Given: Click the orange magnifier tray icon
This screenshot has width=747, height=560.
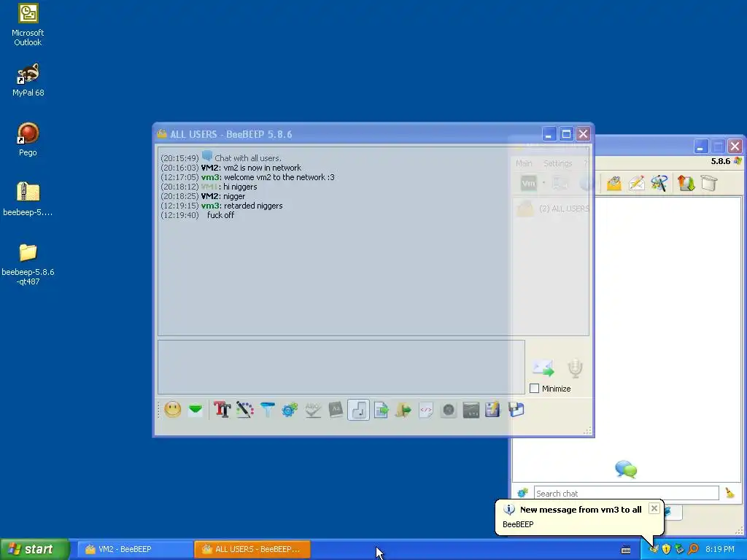Looking at the screenshot, I should (693, 549).
